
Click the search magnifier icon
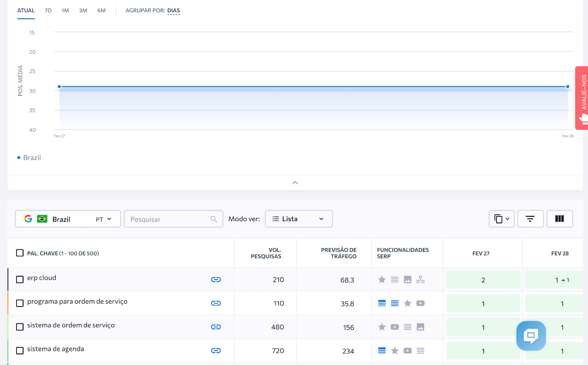(x=214, y=219)
